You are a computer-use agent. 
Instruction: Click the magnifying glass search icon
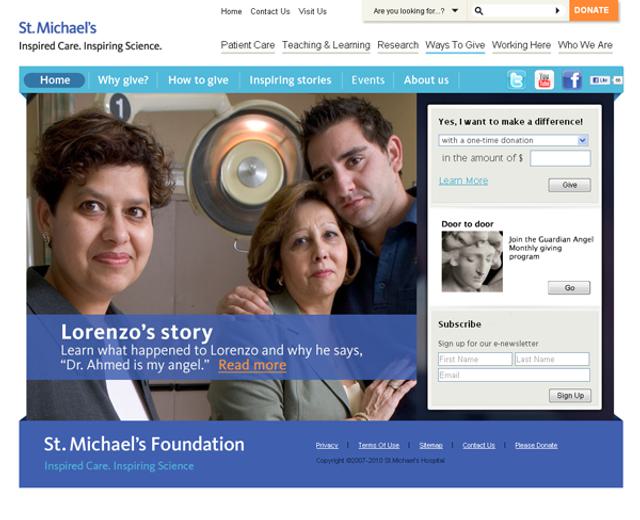(479, 11)
